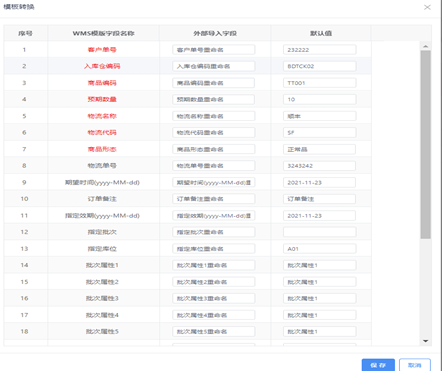Edit the default value 顺丰
This screenshot has height=371, width=442.
click(320, 116)
